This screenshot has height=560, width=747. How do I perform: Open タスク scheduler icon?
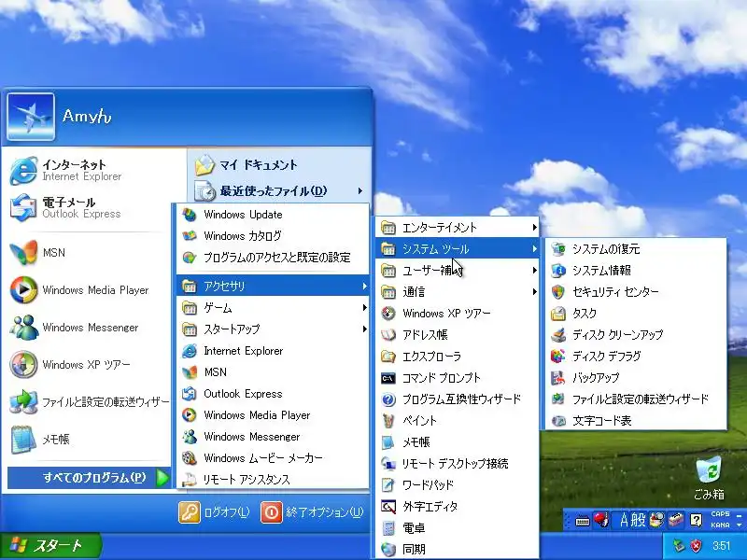(558, 314)
